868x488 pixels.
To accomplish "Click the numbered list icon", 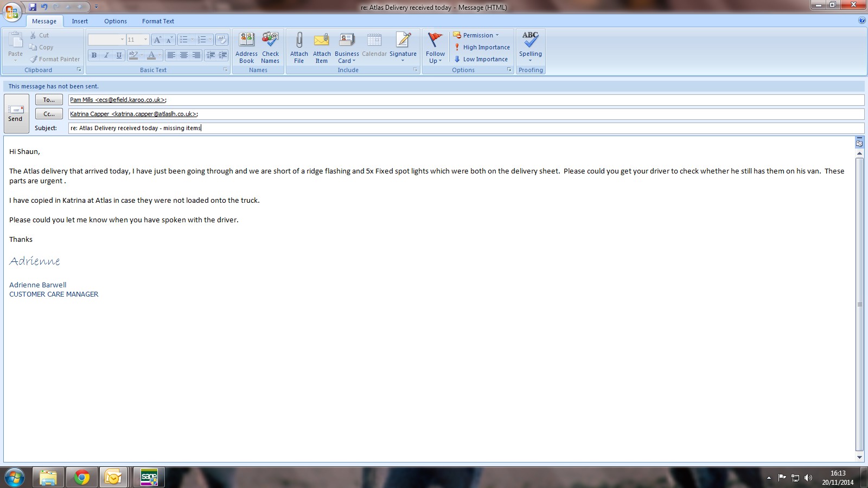I will coord(202,40).
